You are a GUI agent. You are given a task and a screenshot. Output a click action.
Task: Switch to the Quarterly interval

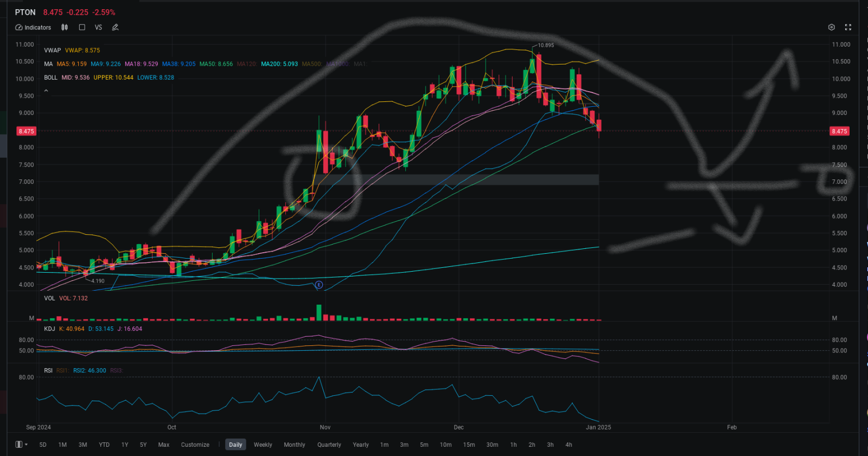pyautogui.click(x=329, y=445)
